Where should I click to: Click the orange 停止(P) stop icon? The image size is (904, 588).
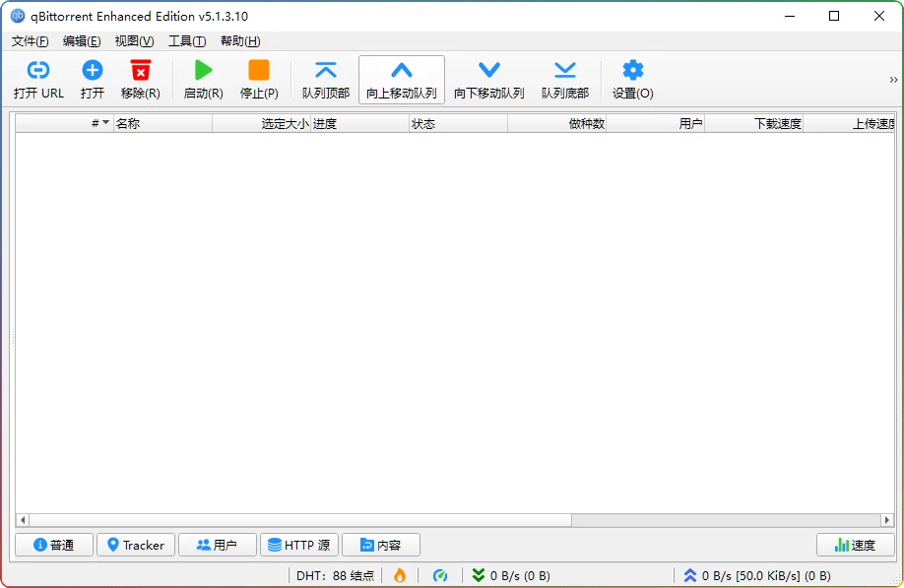(x=259, y=70)
